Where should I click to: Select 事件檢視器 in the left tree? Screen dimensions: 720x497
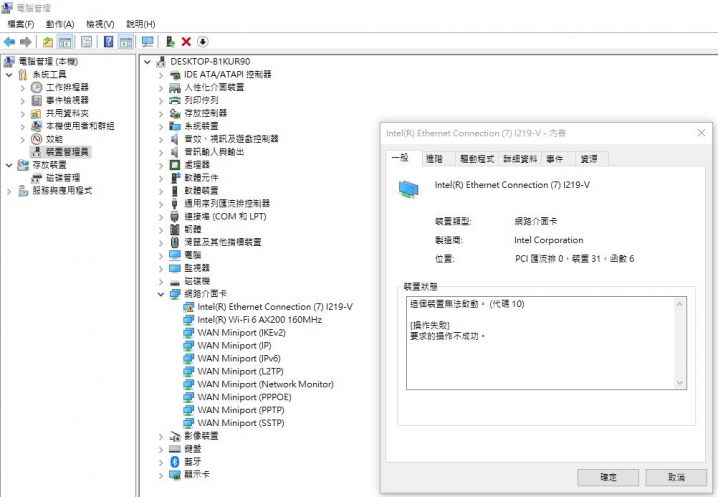click(x=67, y=100)
